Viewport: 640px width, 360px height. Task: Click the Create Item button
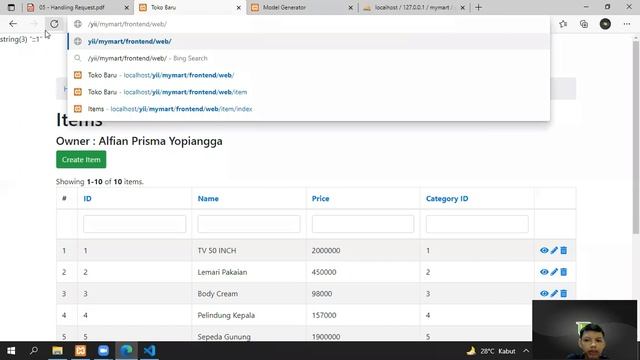(x=81, y=160)
